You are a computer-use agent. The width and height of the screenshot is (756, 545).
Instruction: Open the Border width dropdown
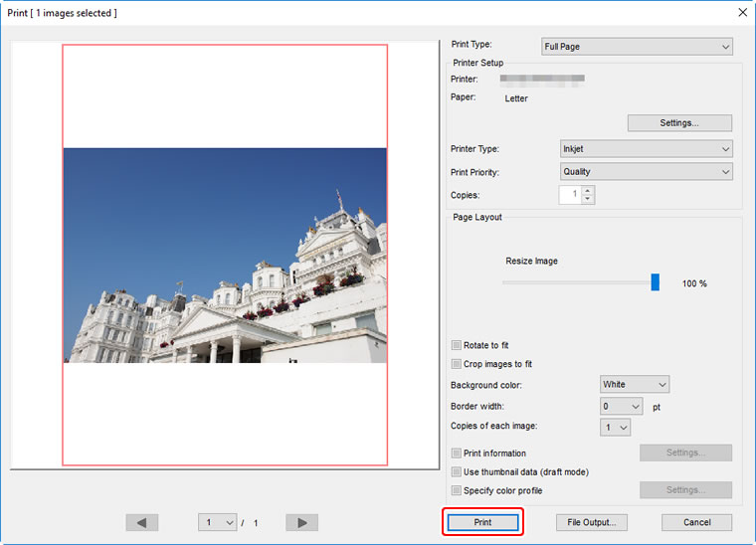[x=622, y=407]
